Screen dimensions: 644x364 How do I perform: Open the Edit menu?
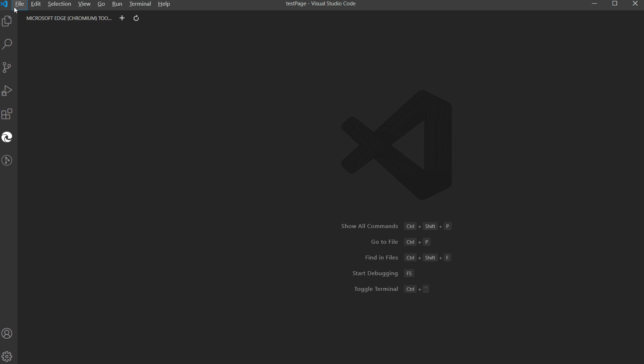coord(36,4)
